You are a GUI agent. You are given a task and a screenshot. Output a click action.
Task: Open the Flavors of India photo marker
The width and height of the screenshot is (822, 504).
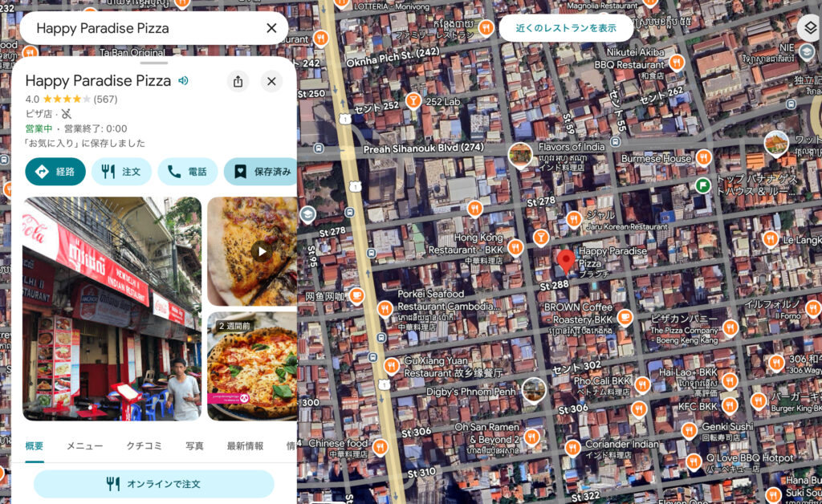pyautogui.click(x=520, y=155)
